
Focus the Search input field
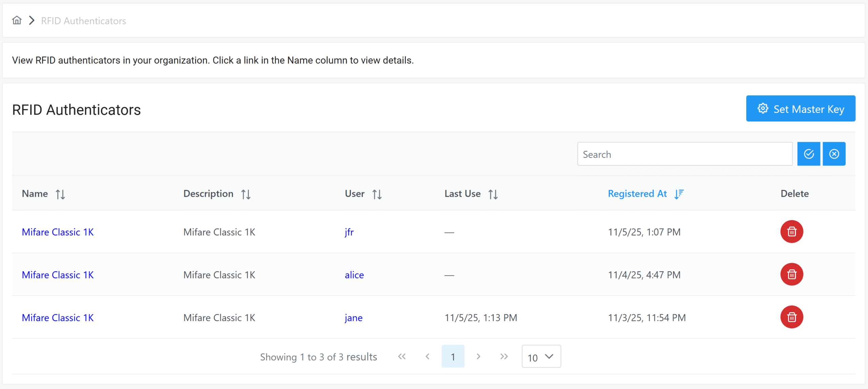point(685,154)
